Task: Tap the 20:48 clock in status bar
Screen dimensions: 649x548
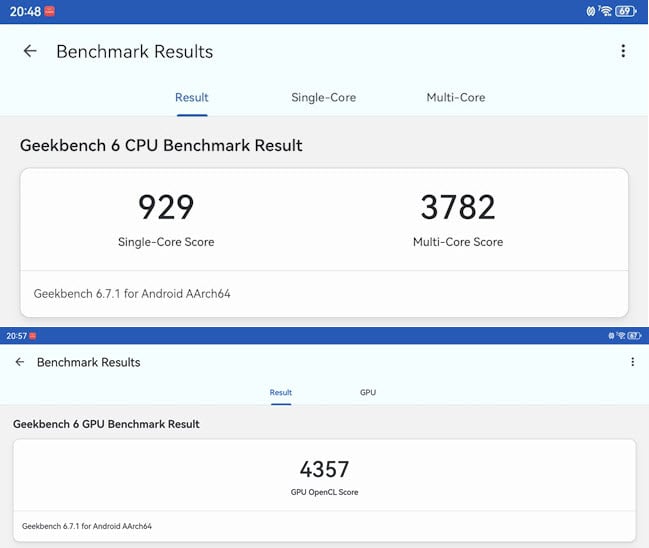Action: 25,11
